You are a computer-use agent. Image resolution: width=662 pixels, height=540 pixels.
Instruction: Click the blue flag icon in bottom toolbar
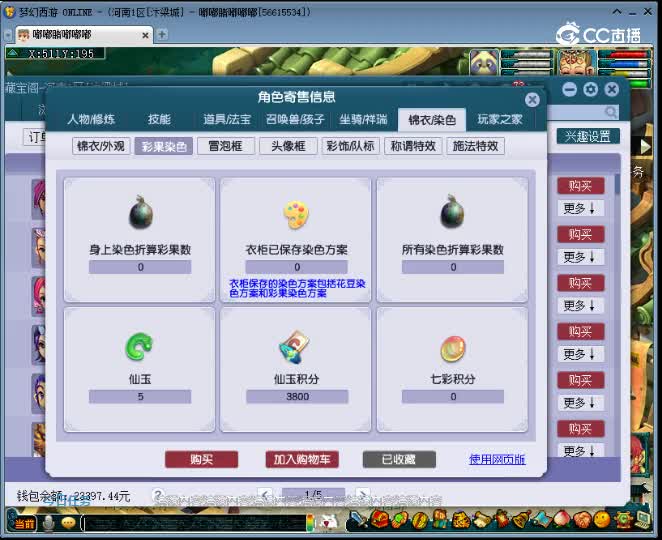(542, 520)
